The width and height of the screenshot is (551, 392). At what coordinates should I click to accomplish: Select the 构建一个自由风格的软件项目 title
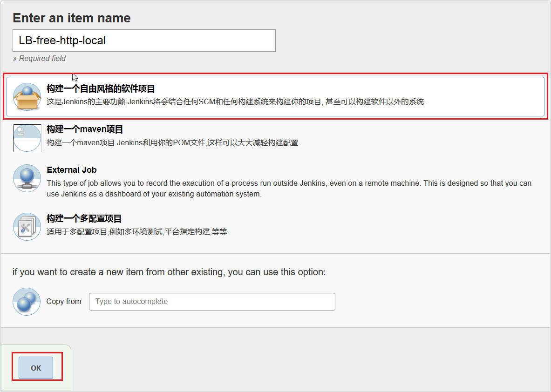click(101, 89)
